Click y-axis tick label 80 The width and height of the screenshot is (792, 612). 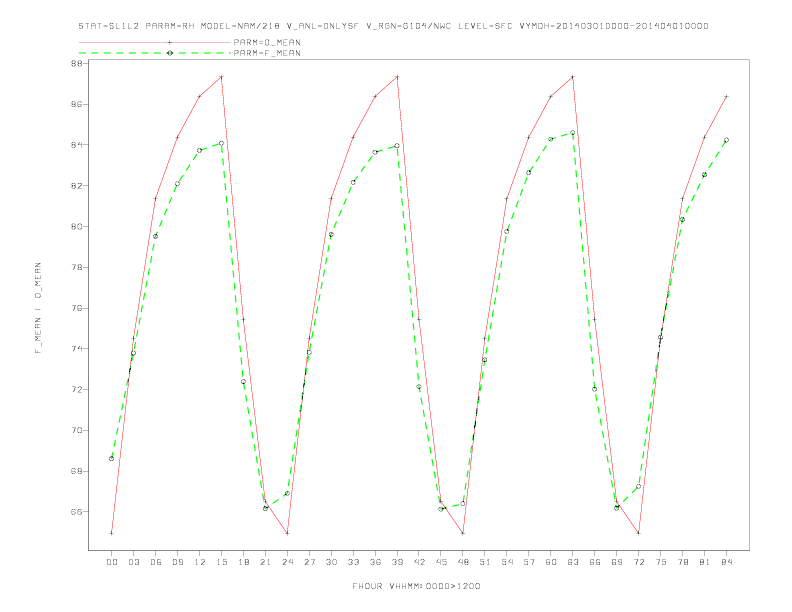click(x=77, y=227)
